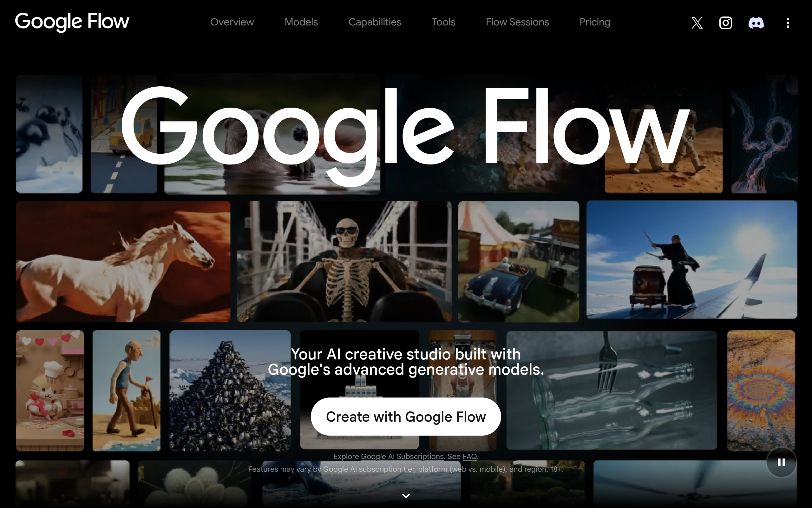Select the white horse thumbnail
Image resolution: width=812 pixels, height=508 pixels.
123,261
